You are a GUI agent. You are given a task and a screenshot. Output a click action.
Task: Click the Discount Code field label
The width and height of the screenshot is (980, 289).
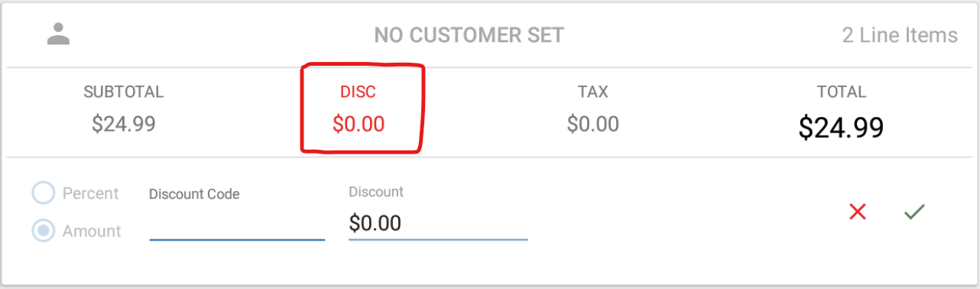click(194, 194)
